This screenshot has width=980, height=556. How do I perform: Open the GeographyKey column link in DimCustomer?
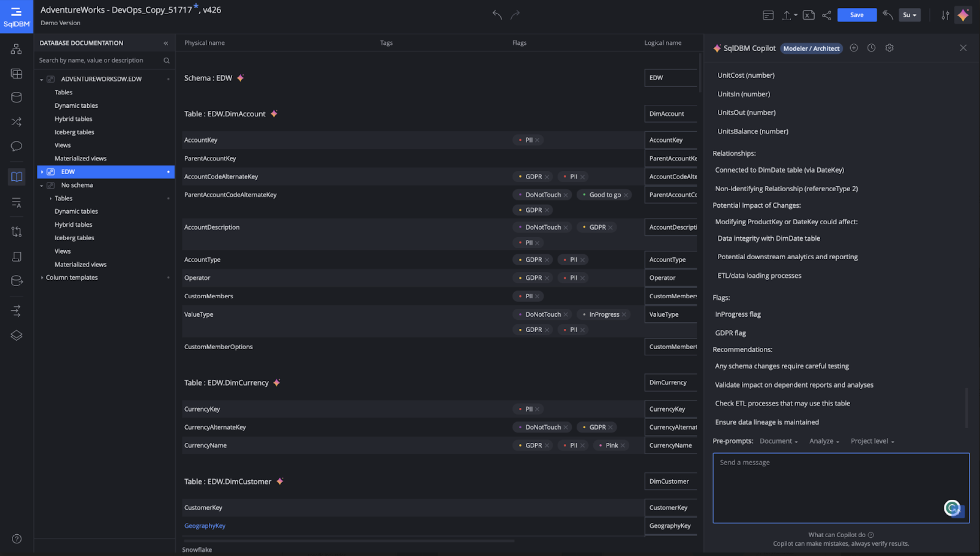click(x=204, y=526)
